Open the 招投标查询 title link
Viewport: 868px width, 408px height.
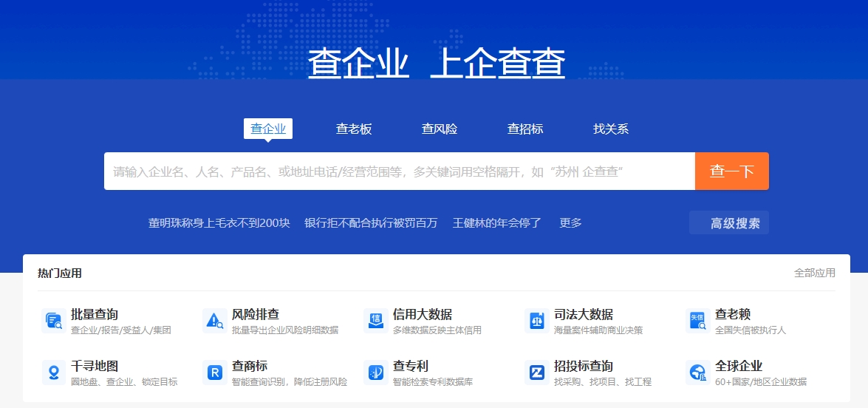coord(584,367)
